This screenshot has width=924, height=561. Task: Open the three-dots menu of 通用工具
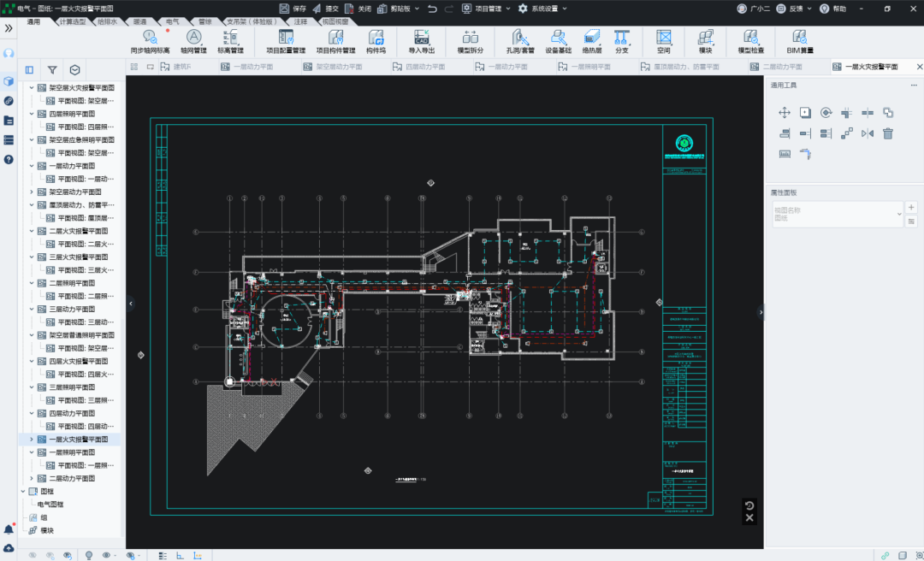click(914, 86)
